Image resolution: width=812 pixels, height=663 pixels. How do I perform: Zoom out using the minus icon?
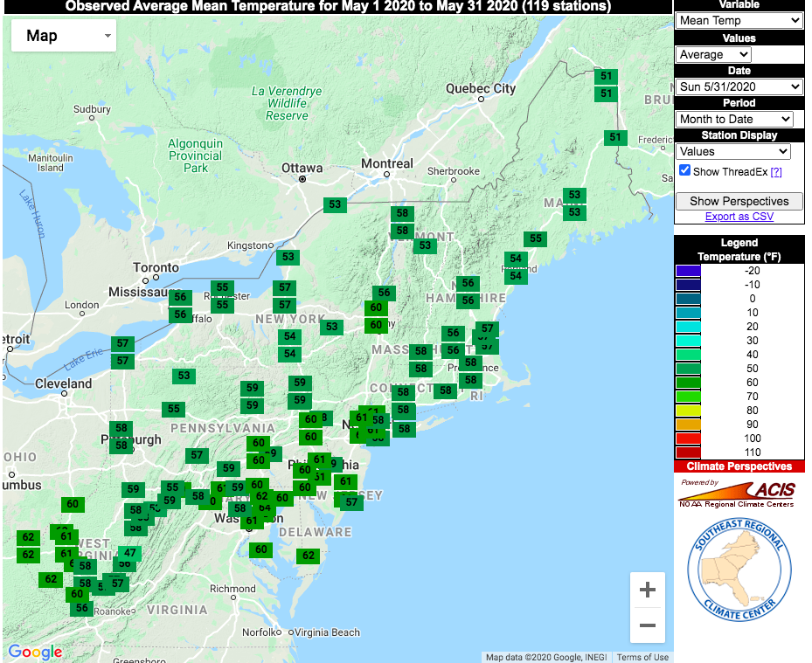[648, 625]
